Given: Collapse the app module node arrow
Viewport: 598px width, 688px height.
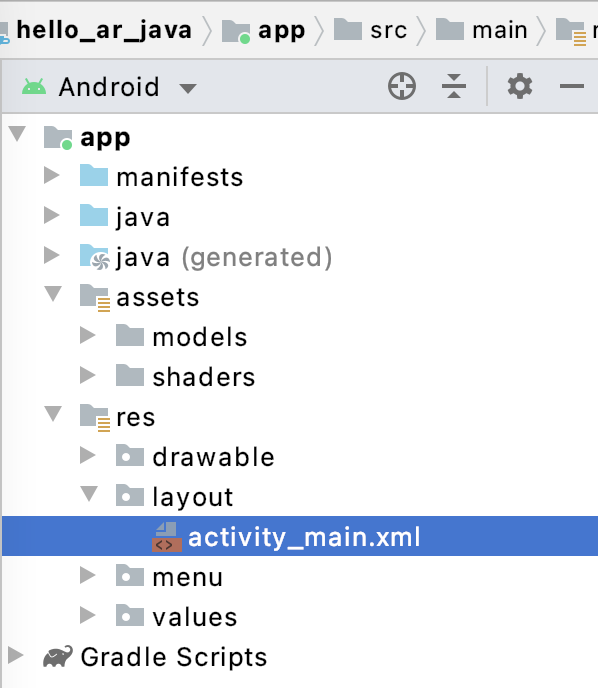Looking at the screenshot, I should (18, 134).
